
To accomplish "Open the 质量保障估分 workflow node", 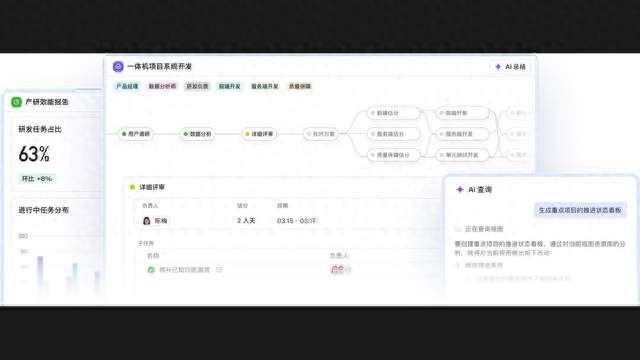I will 393,155.
